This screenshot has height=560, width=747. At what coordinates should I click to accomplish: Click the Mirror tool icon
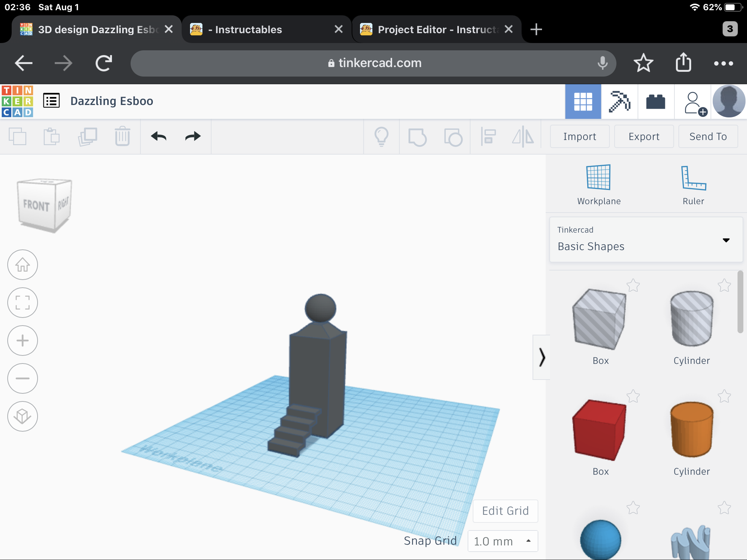coord(523,137)
